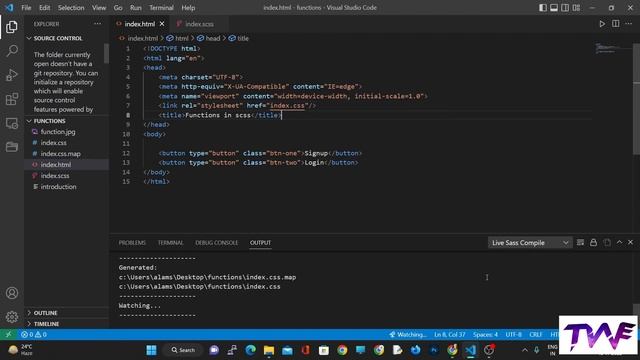The width and height of the screenshot is (640, 360).
Task: Open the Windows Start button
Action: click(x=151, y=350)
